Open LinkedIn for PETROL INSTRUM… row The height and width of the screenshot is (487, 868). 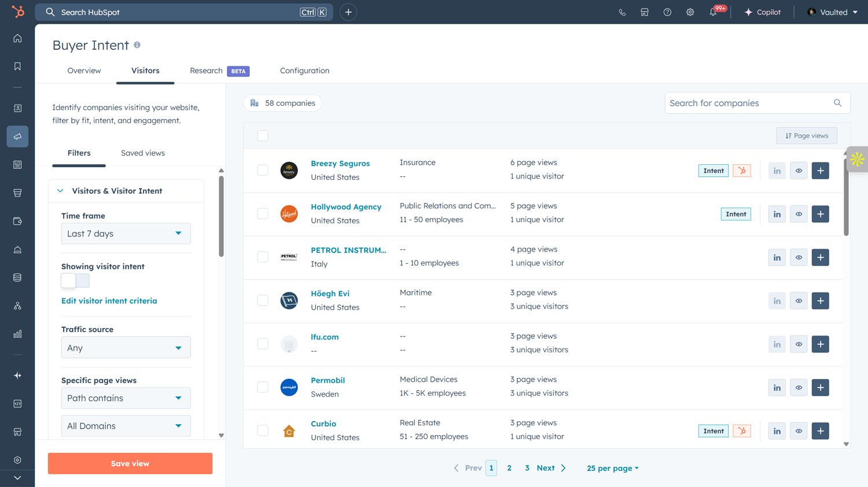tap(777, 257)
